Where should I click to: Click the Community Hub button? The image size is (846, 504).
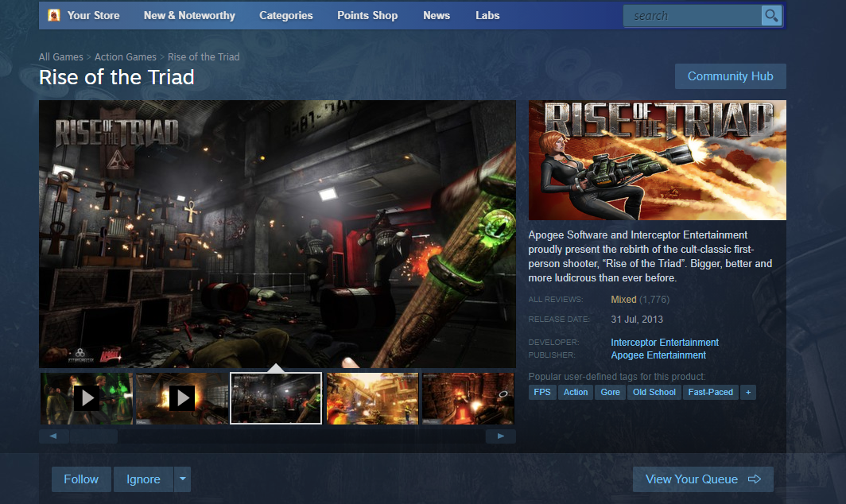(730, 76)
